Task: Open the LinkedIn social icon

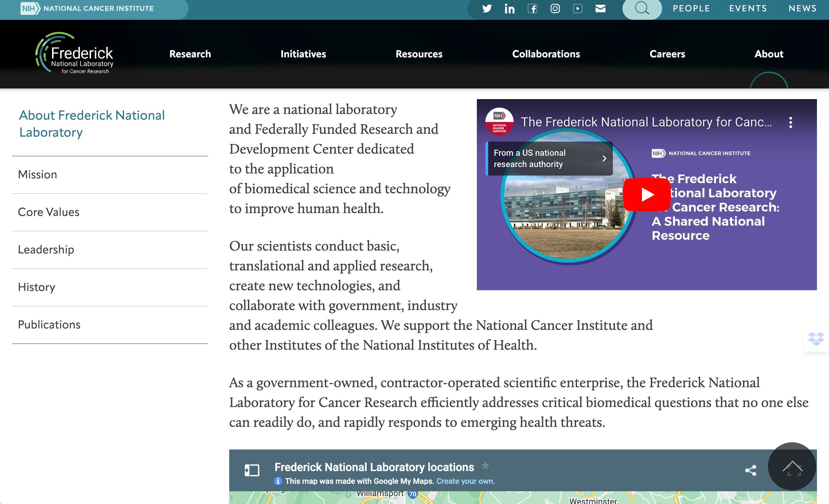Action: [509, 8]
